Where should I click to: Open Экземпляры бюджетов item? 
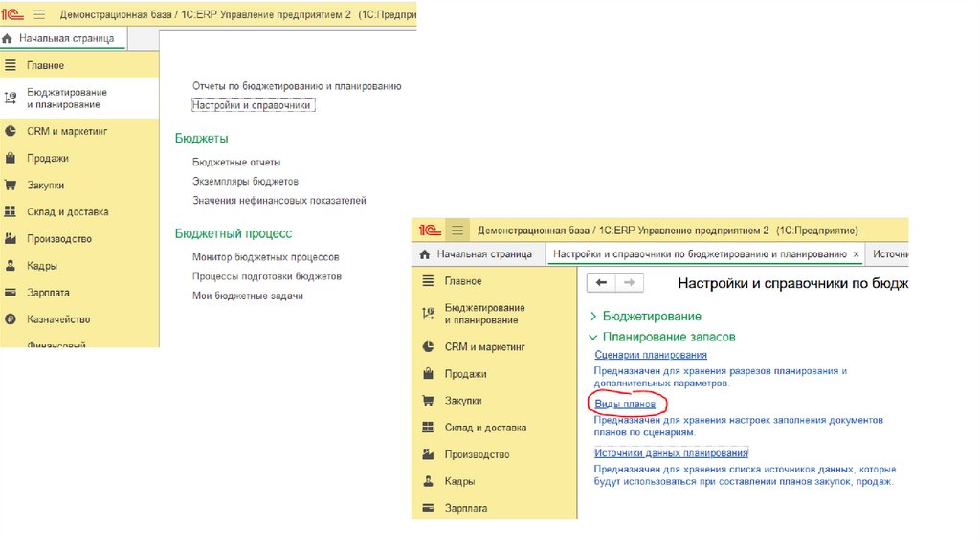pyautogui.click(x=245, y=182)
